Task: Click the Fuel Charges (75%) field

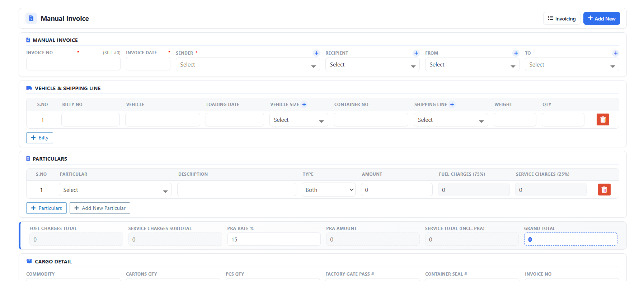Action: [474, 190]
